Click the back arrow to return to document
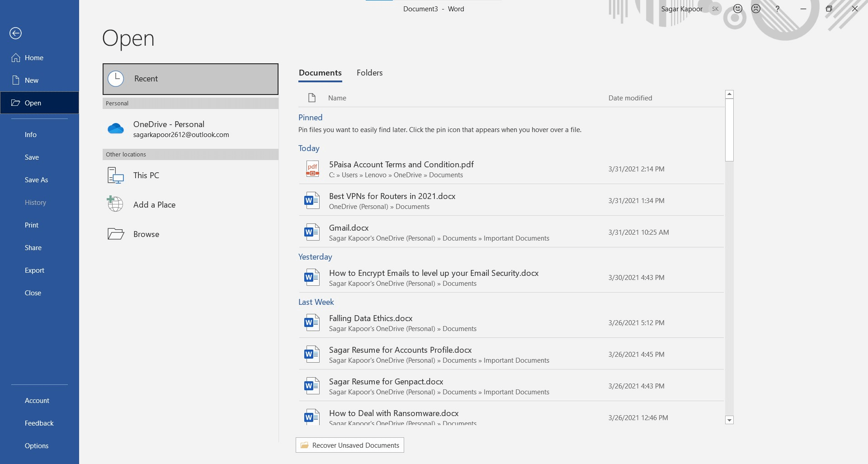 15,33
